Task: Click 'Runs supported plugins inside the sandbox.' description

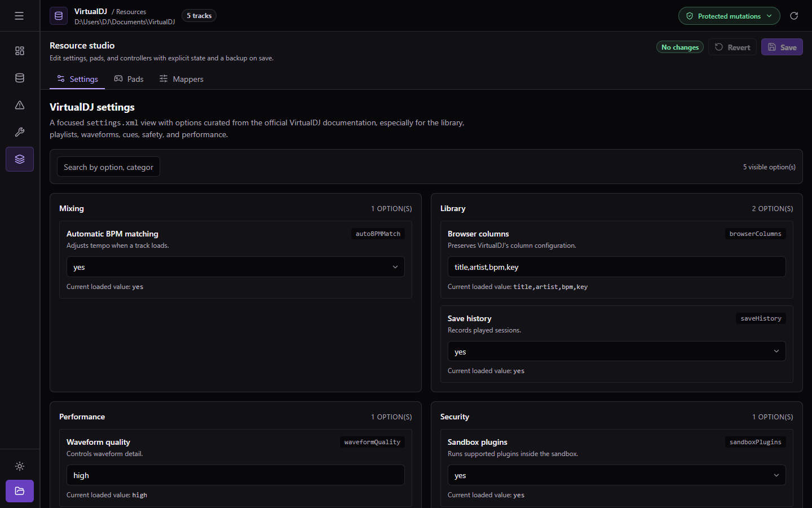Action: [x=513, y=454]
